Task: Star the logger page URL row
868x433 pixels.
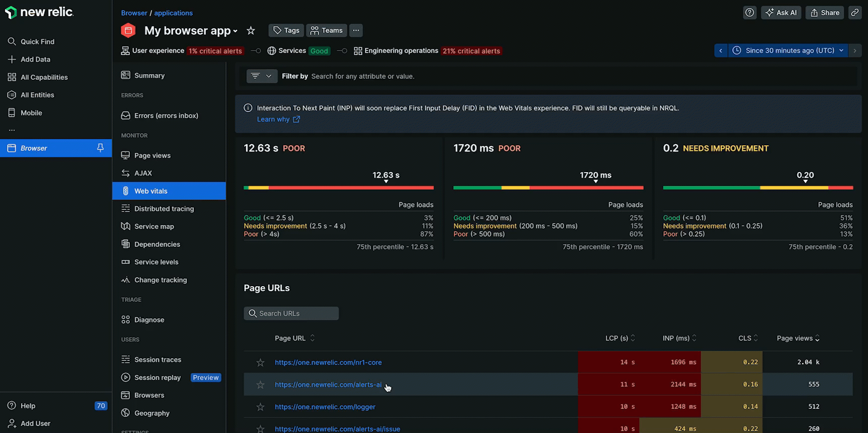Action: [x=260, y=407]
